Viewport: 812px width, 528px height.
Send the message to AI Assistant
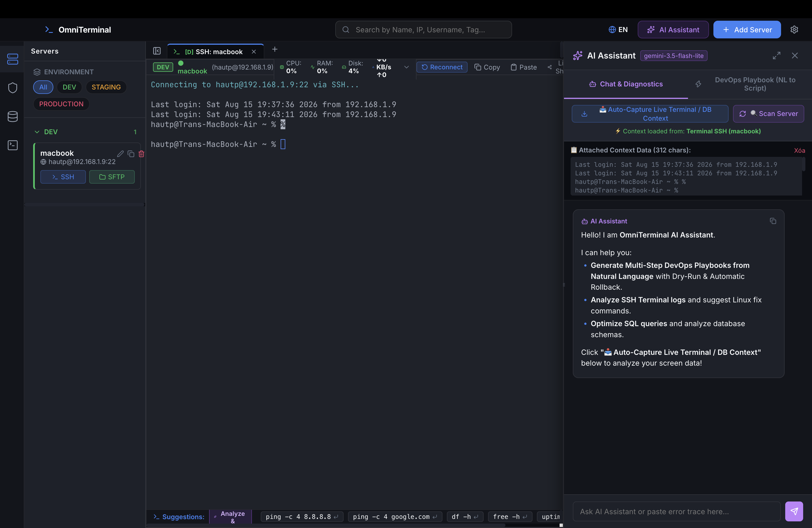(x=794, y=511)
